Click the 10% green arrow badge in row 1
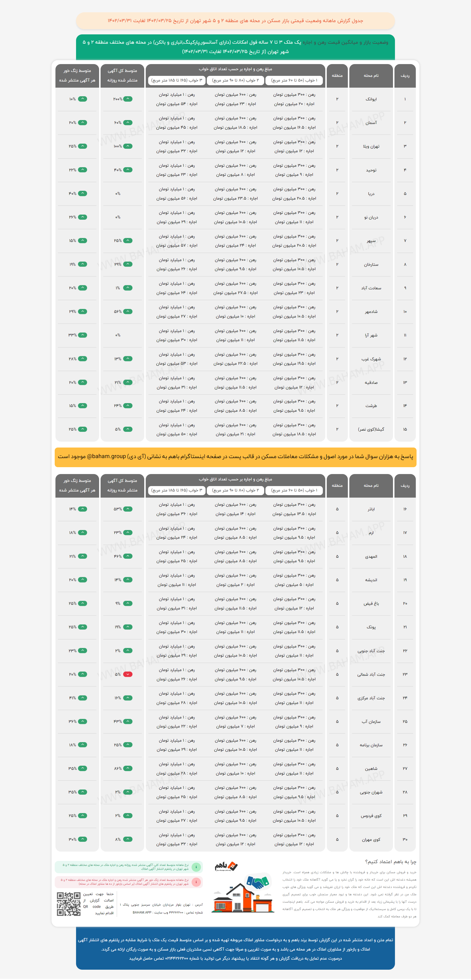The image size is (471, 980). pos(82,99)
